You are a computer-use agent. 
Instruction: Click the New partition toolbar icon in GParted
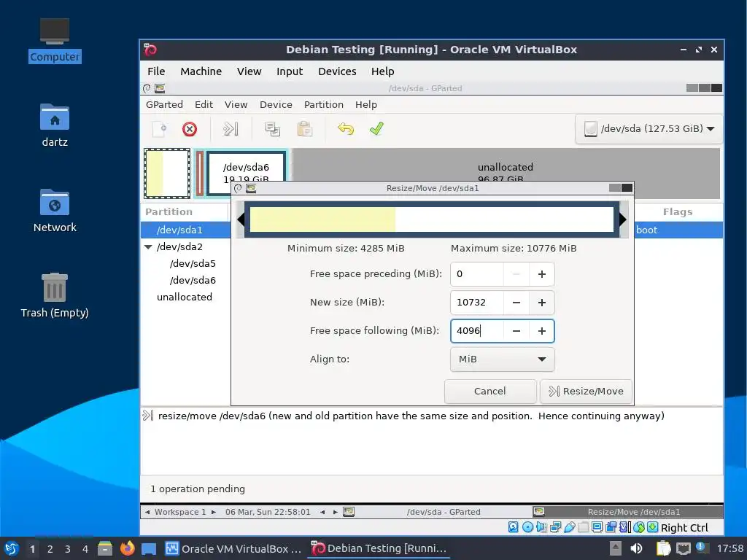click(159, 129)
